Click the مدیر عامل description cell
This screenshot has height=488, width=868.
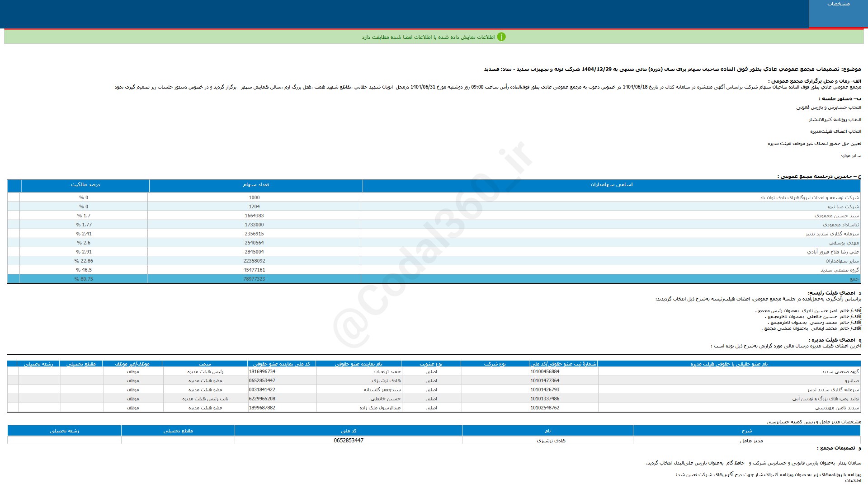(751, 441)
